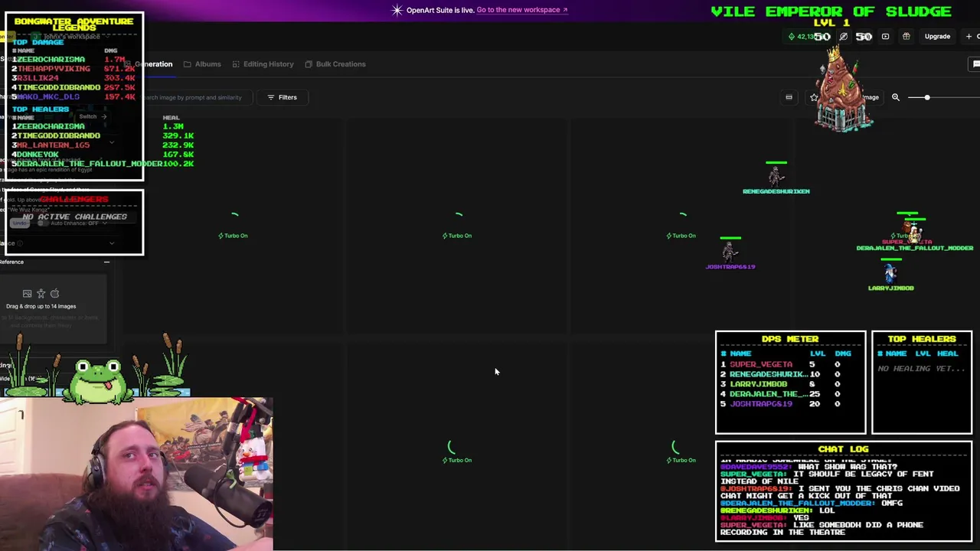Viewport: 980px width, 551px height.
Task: Open the gift rewards icon
Action: click(906, 36)
